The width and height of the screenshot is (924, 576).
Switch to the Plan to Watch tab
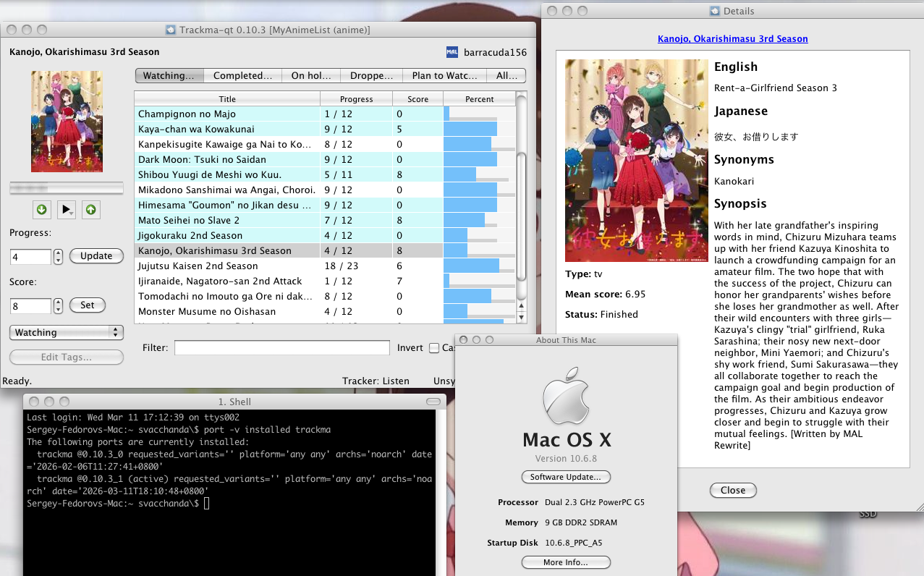[445, 75]
